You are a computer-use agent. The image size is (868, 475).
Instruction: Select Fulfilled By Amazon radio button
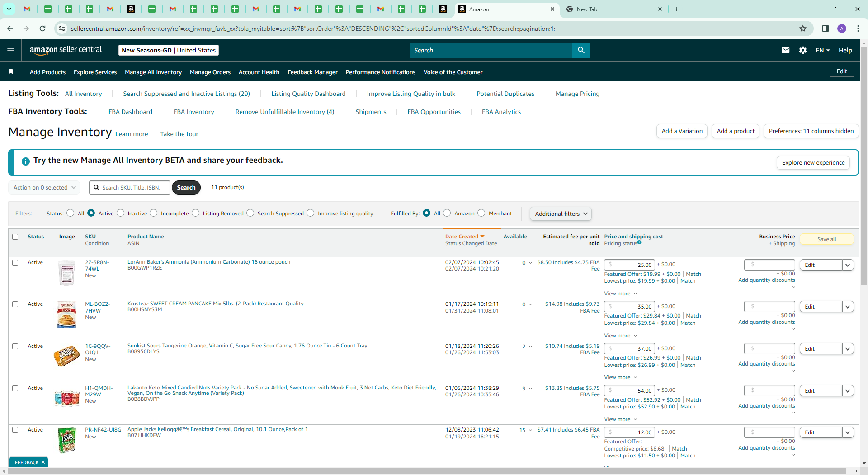click(x=447, y=213)
